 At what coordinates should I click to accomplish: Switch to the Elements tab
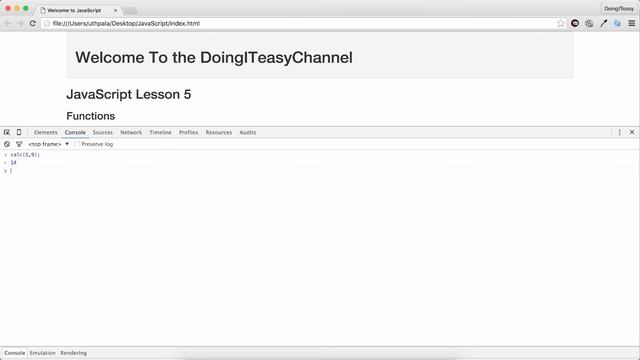(46, 132)
